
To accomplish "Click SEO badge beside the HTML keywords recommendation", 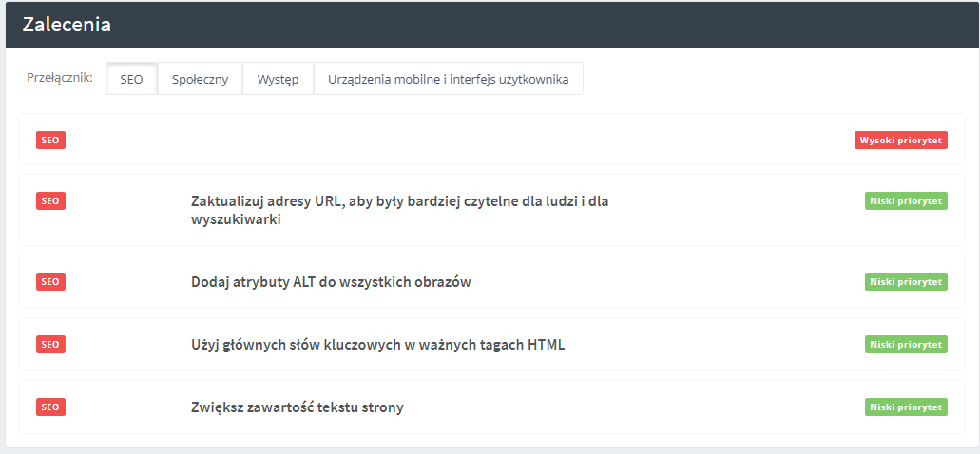I will tap(50, 344).
